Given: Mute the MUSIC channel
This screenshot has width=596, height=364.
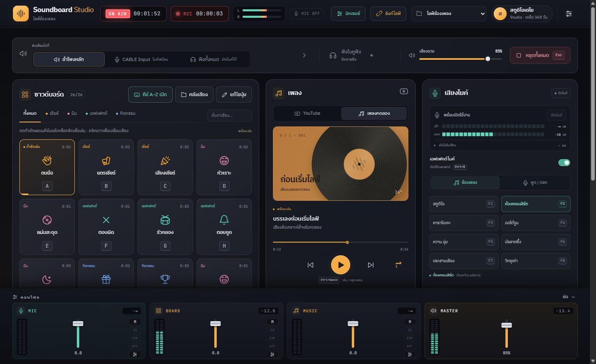Looking at the screenshot, I should point(410,322).
